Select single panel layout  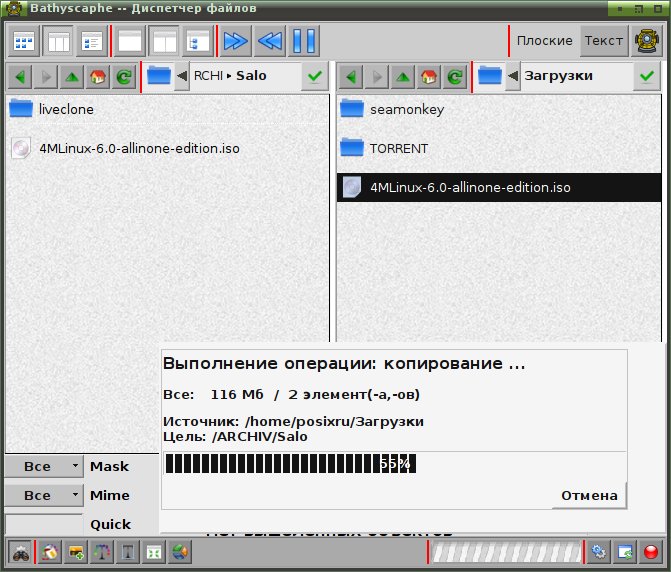coord(130,41)
